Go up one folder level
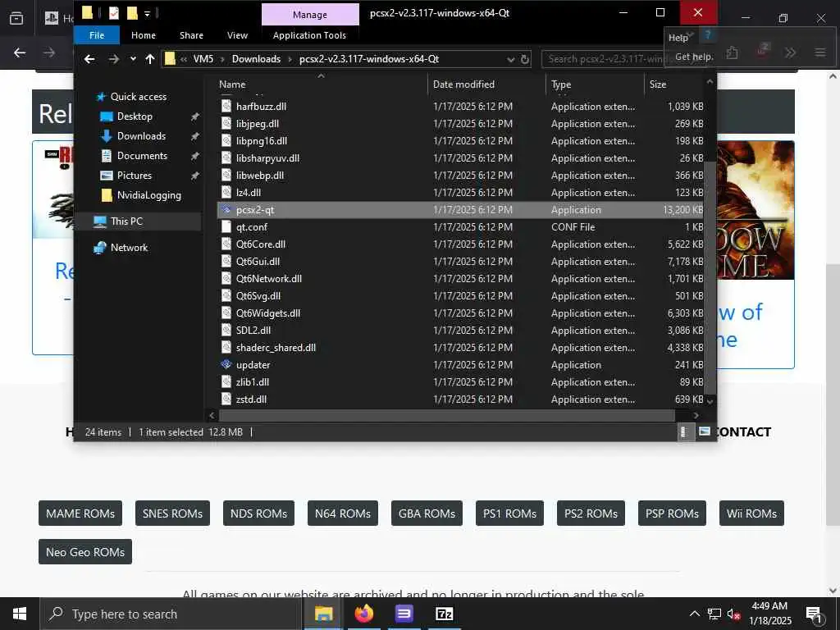 [x=150, y=59]
